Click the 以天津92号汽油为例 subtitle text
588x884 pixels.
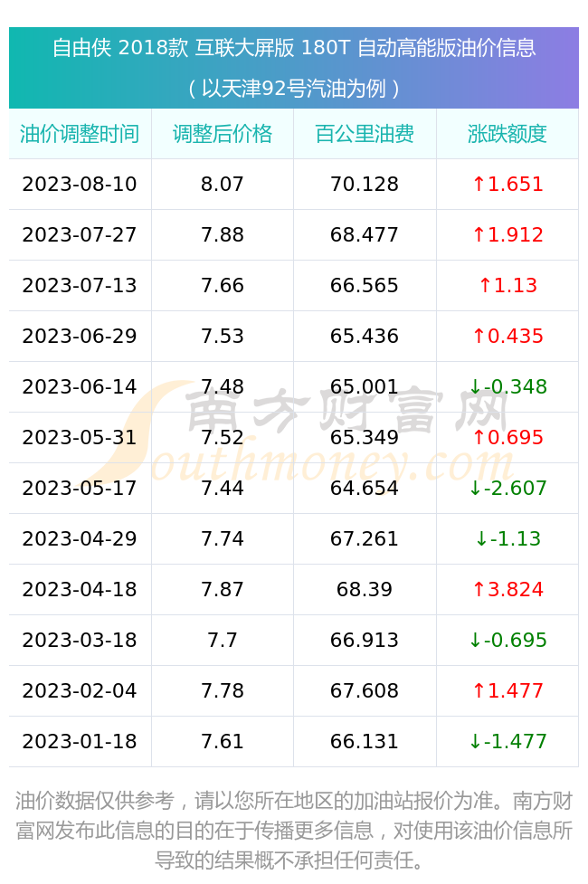pyautogui.click(x=294, y=89)
